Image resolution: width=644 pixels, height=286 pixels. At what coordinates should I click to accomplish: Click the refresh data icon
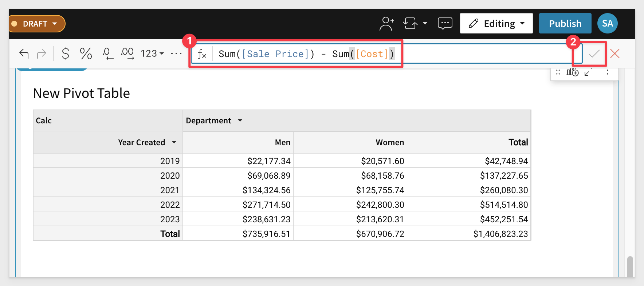click(x=410, y=24)
